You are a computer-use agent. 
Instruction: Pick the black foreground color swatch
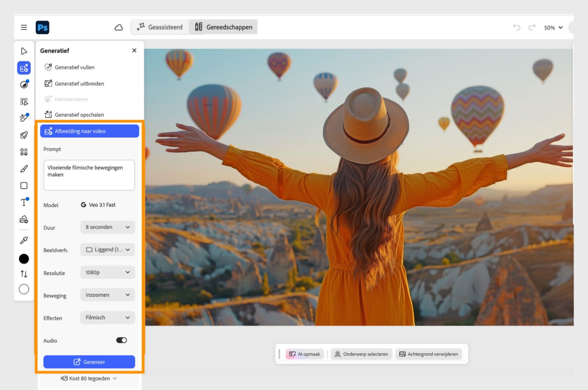tap(24, 259)
